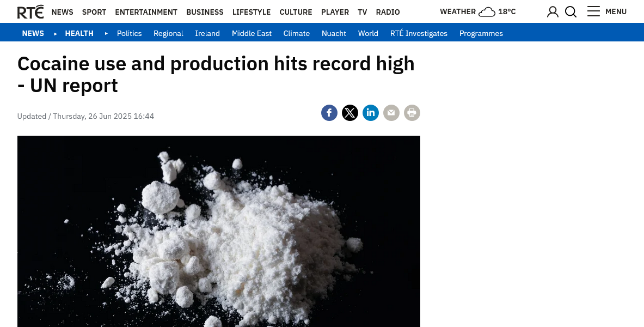Open the user account icon
This screenshot has height=327, width=644.
click(x=553, y=12)
